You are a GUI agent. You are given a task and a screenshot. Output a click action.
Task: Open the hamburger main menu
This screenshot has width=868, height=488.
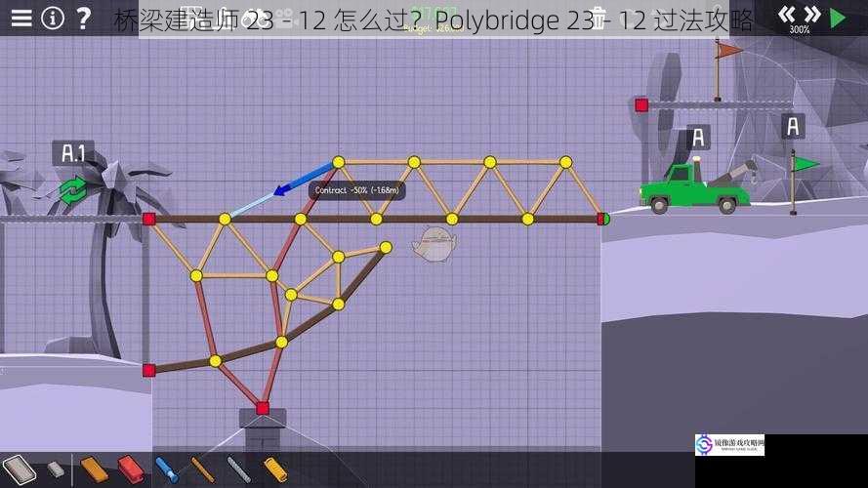click(21, 18)
